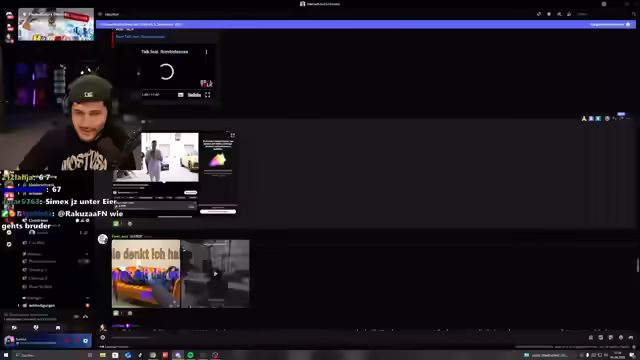Expand the star image with corner icon
Screen dimensions: 640x360
coord(232,135)
